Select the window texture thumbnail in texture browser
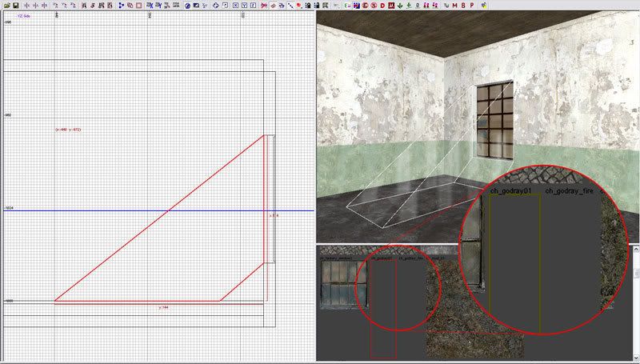640x364 pixels. click(x=343, y=283)
